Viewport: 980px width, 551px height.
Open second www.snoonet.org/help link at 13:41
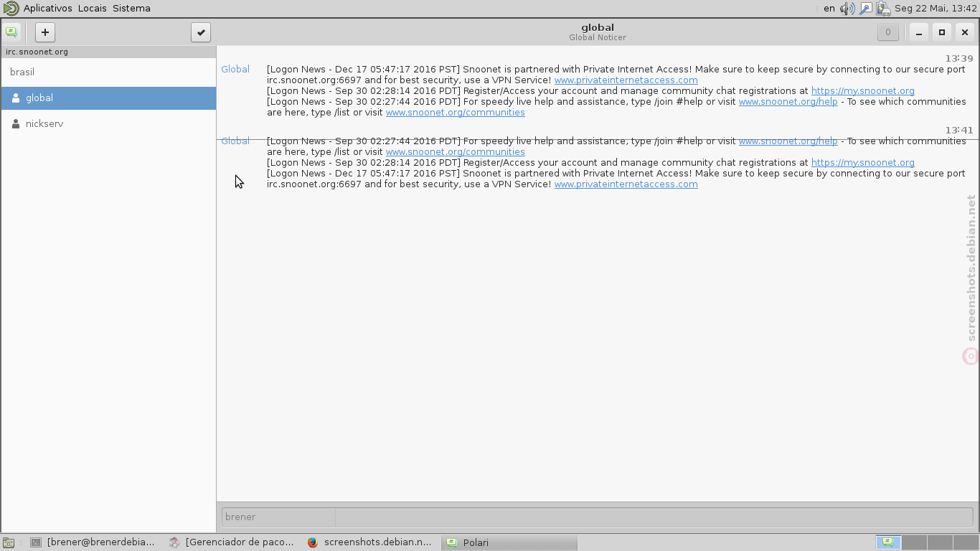[x=788, y=141]
